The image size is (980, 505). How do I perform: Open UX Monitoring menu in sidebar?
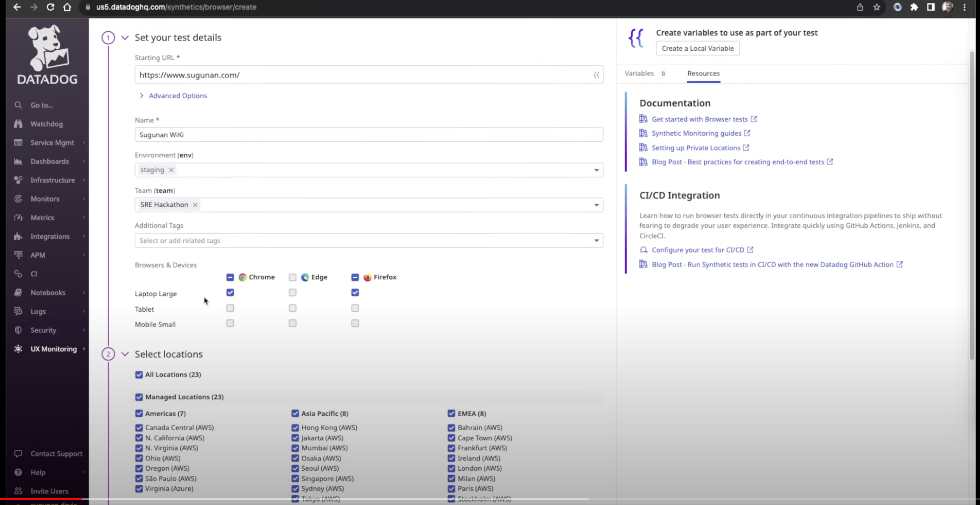point(53,349)
